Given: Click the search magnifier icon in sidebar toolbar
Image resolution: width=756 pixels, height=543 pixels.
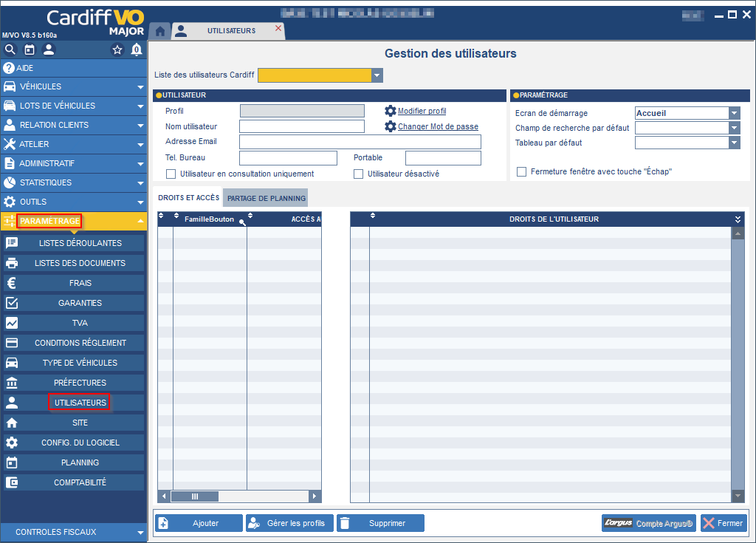Looking at the screenshot, I should point(10,49).
